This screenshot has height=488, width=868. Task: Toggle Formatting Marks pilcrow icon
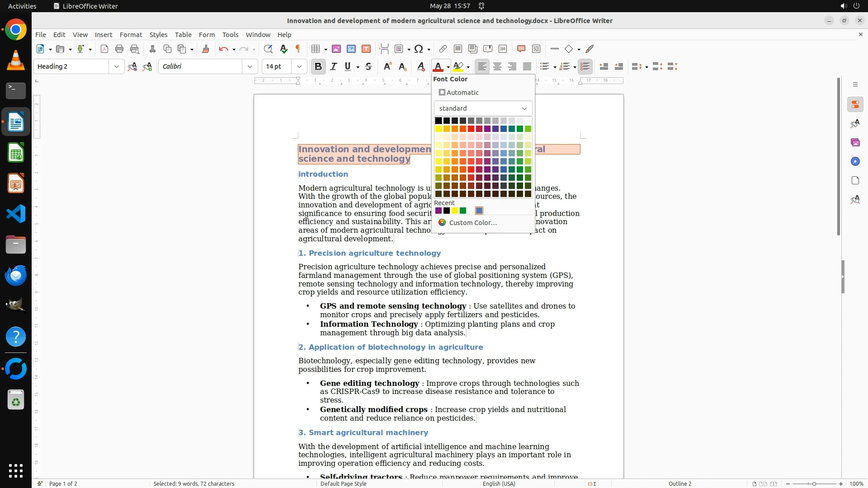click(x=298, y=49)
